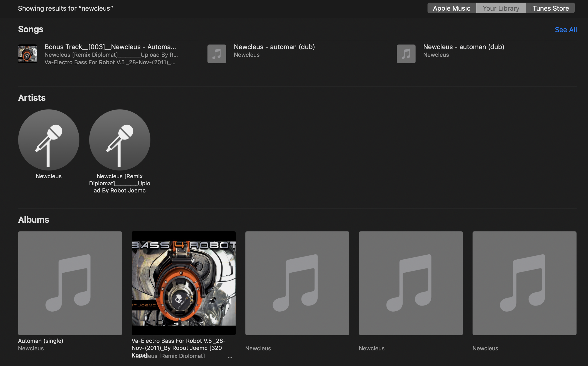Click the Newcleus artist under Automan (single)
The image size is (588, 366).
(x=31, y=348)
